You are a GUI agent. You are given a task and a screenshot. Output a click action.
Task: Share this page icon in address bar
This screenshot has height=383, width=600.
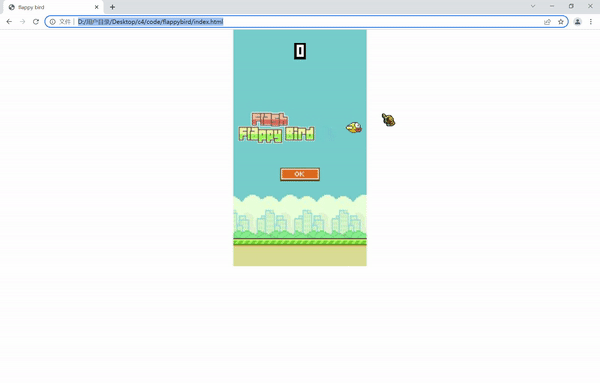547,22
